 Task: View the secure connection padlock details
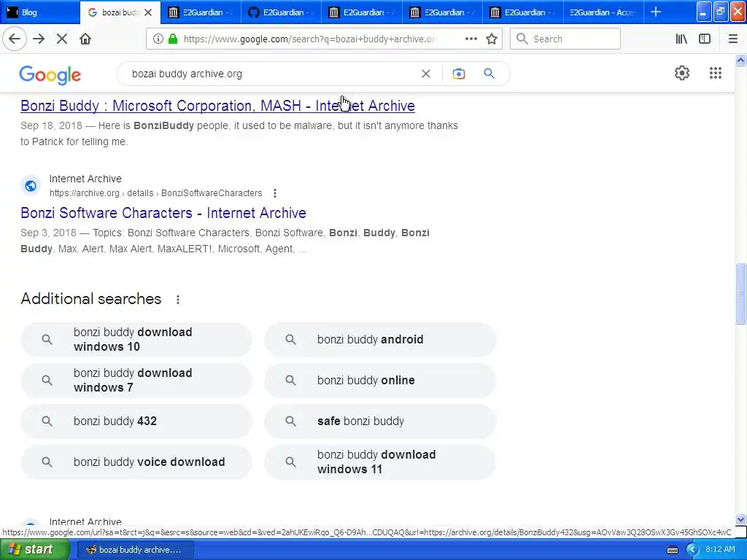click(x=173, y=39)
